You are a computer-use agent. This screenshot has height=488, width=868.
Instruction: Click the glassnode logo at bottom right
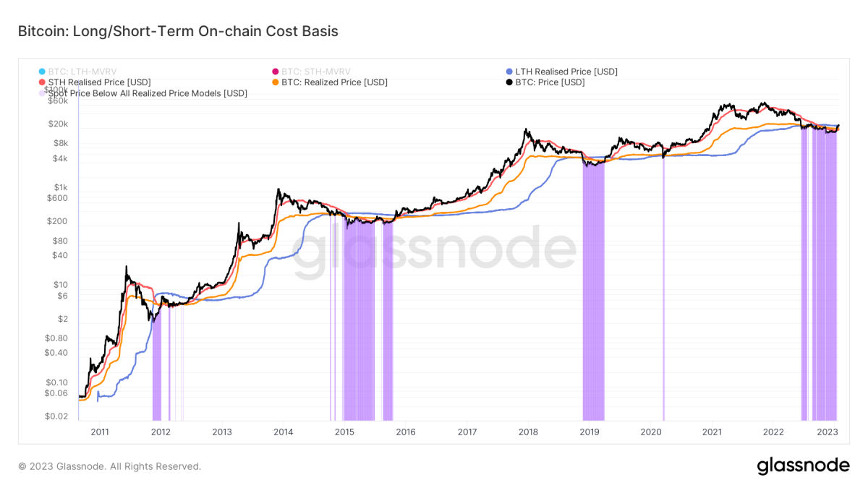point(803,466)
